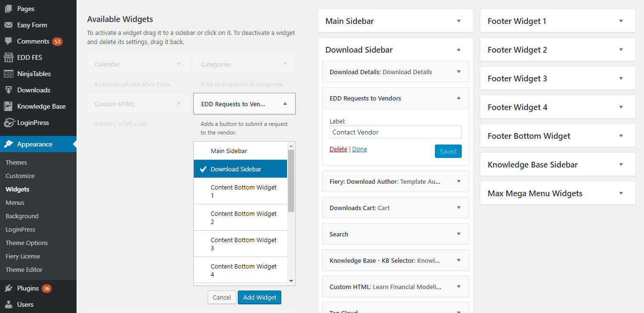Screen dimensions: 644x313
Task: Click the NinjaTables table icon
Action: pos(9,74)
